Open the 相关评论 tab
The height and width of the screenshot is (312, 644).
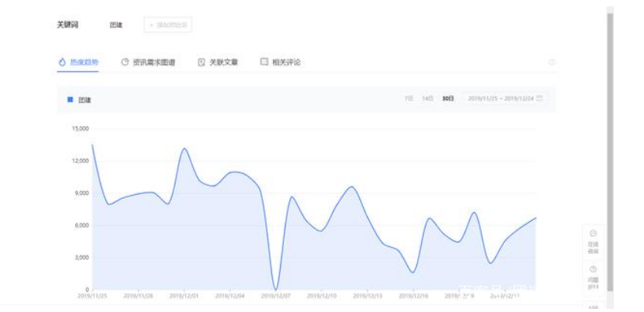tap(286, 63)
